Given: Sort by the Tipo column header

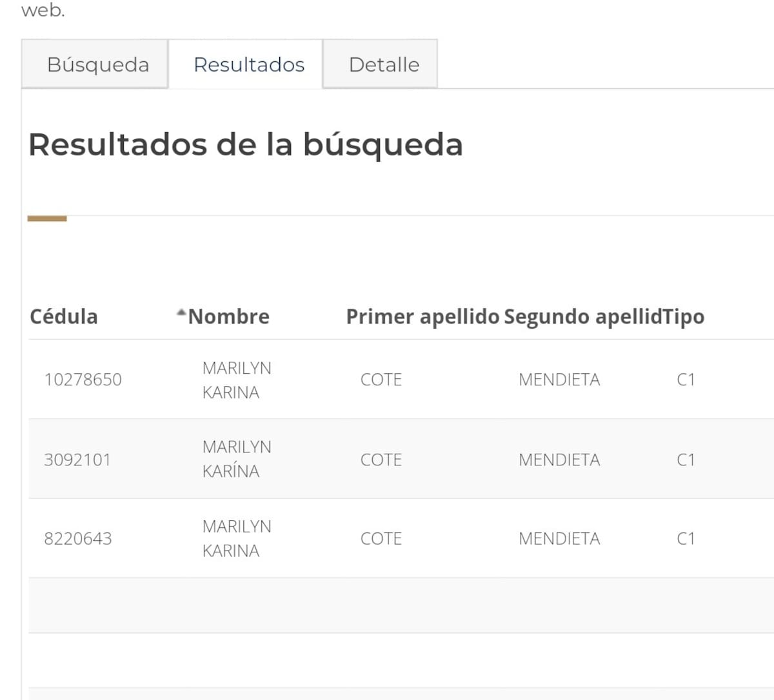Looking at the screenshot, I should coord(684,316).
